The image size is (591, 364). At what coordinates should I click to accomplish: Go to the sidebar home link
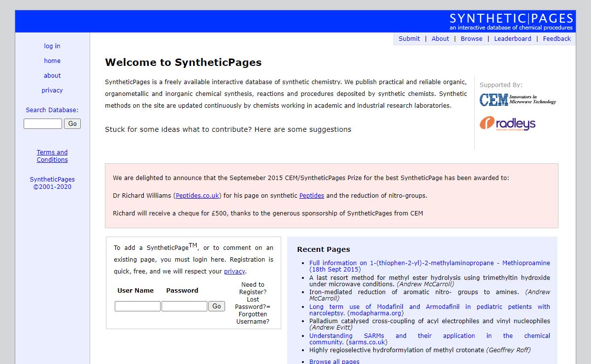coord(52,61)
